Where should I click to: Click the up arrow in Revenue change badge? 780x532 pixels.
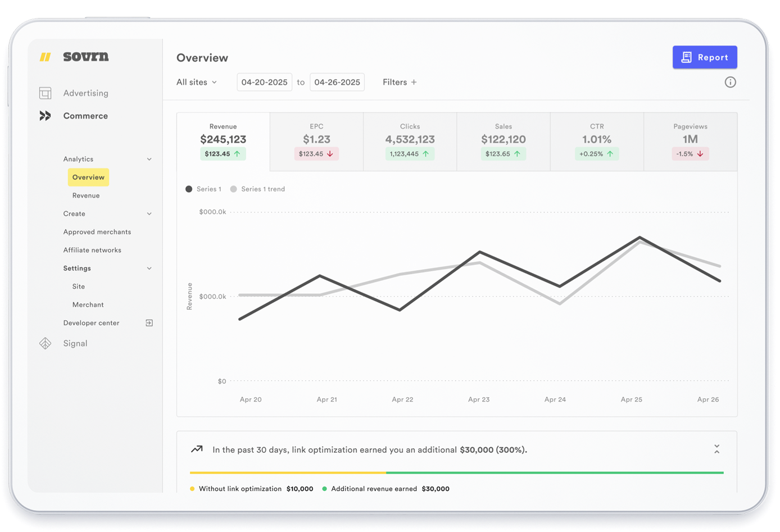pyautogui.click(x=237, y=153)
